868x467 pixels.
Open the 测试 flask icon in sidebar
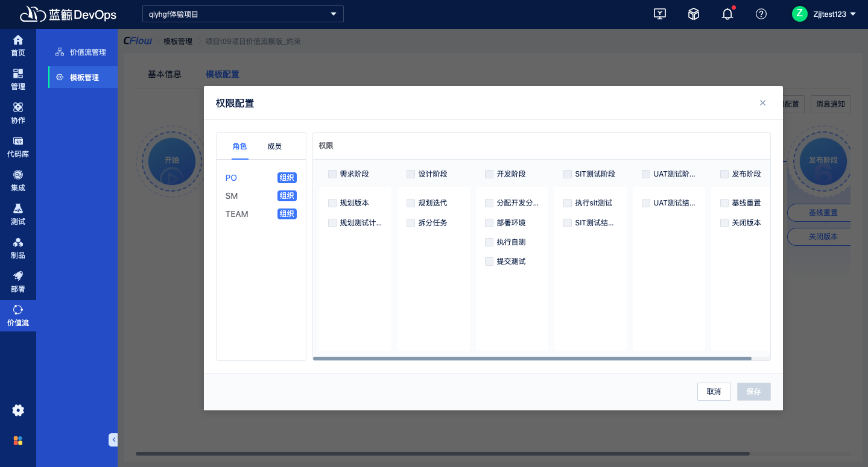click(18, 208)
